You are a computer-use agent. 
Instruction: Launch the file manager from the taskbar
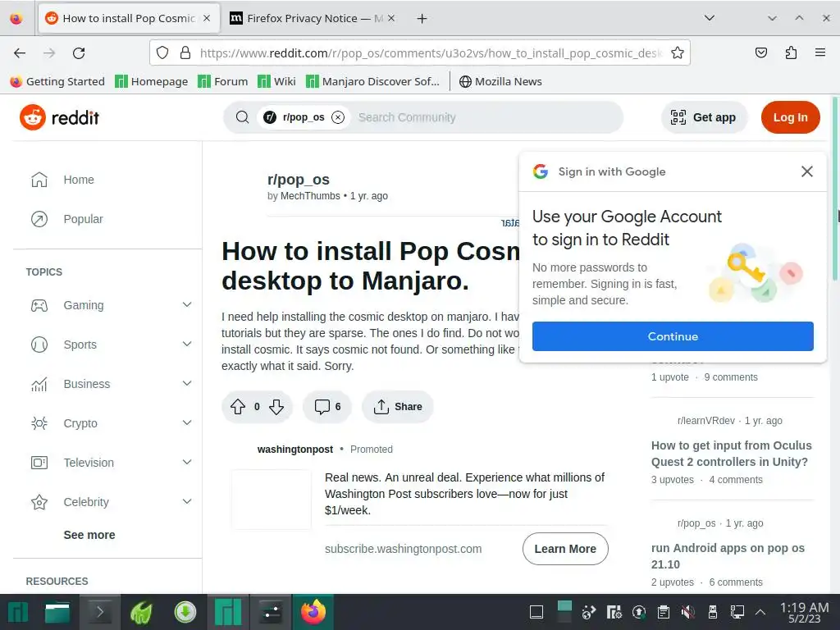click(x=57, y=612)
